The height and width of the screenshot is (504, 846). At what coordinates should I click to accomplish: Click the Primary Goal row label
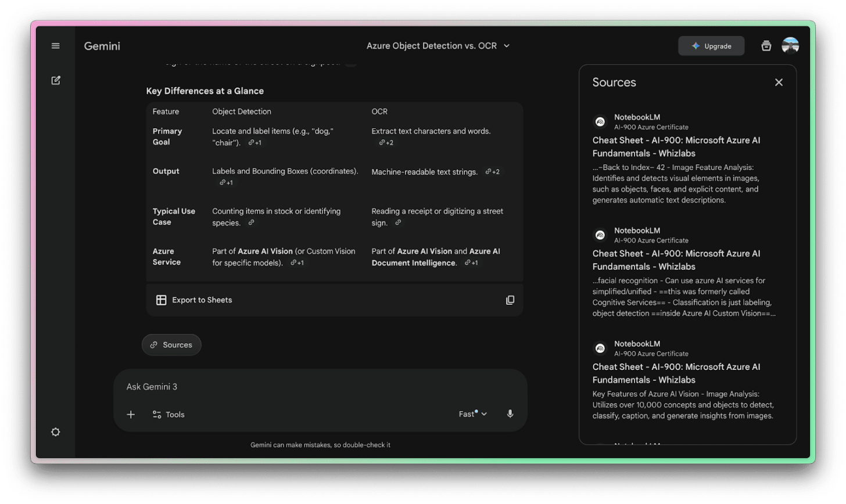(167, 136)
